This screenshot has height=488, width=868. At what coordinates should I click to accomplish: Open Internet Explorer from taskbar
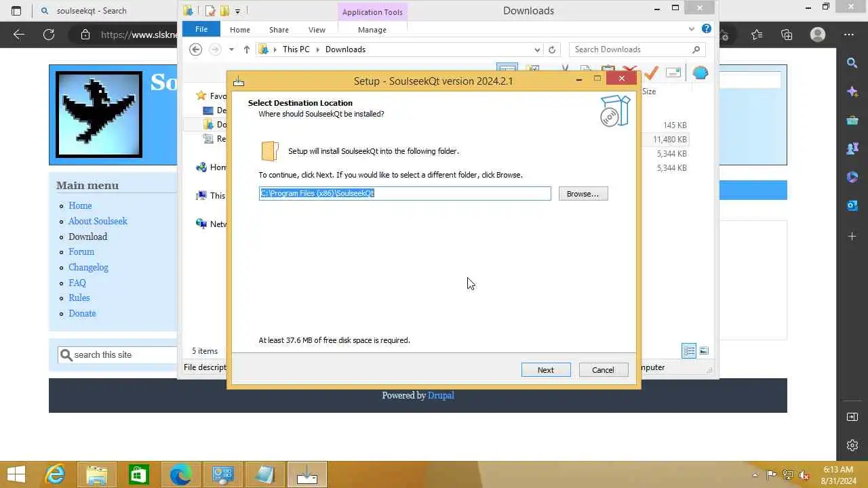(55, 474)
